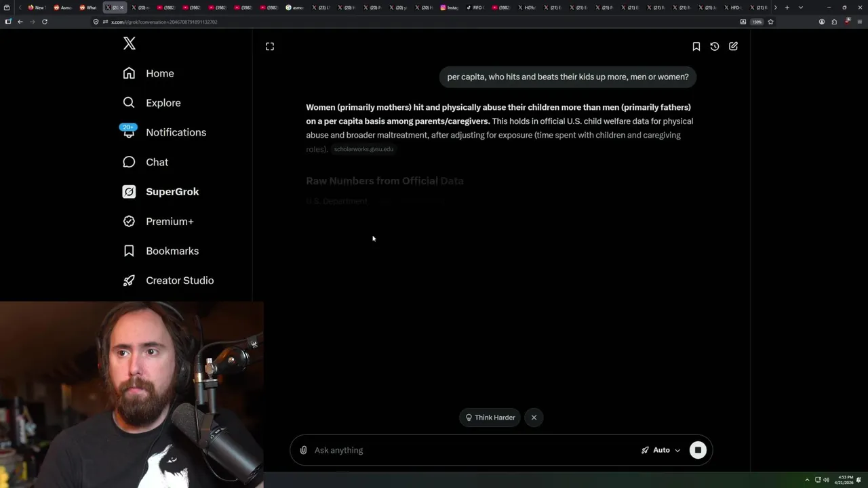Click the Creator Studio rocket icon

(129, 281)
